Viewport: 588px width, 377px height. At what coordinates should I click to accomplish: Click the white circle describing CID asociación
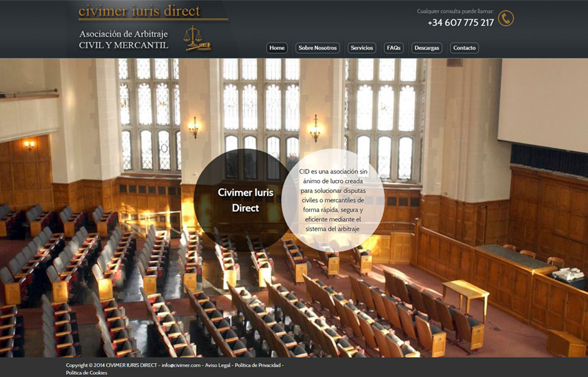(x=333, y=200)
